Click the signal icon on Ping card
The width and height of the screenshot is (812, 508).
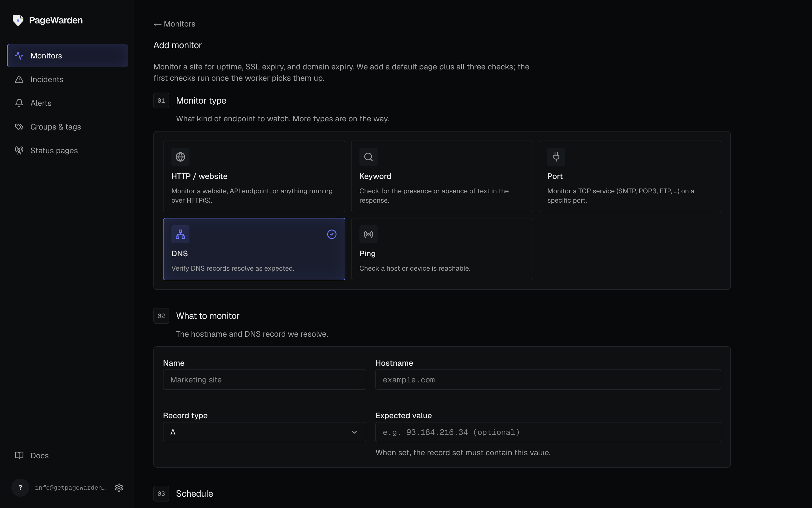pyautogui.click(x=369, y=234)
